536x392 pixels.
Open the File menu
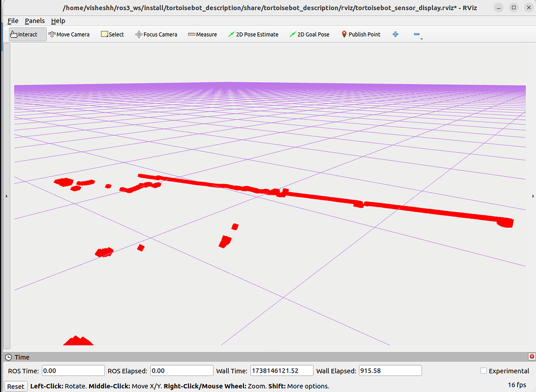pos(13,20)
